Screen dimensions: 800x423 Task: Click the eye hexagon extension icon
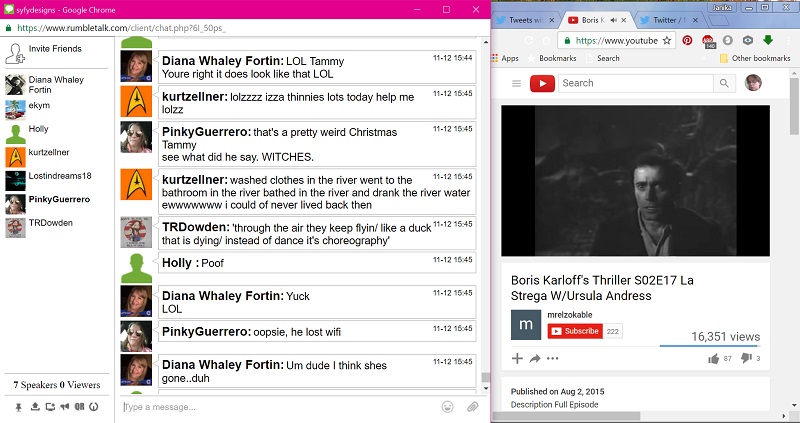[x=747, y=40]
